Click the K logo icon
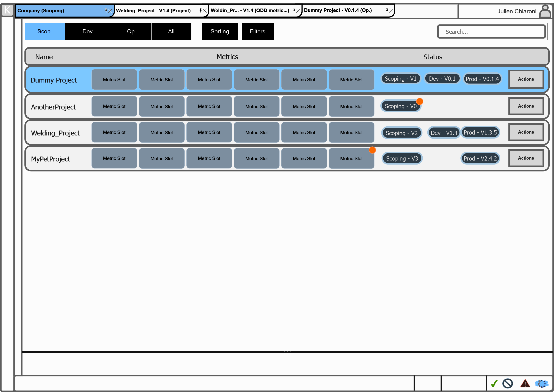The width and height of the screenshot is (554, 392). tap(7, 10)
